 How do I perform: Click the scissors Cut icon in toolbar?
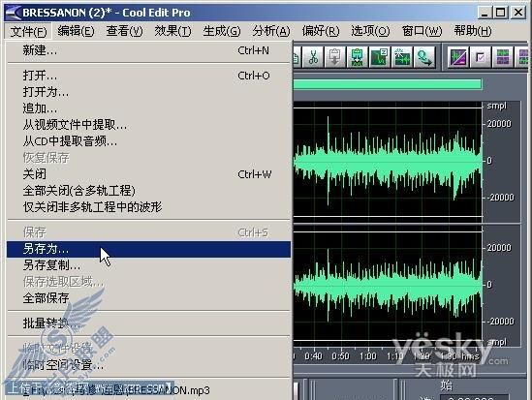[313, 57]
